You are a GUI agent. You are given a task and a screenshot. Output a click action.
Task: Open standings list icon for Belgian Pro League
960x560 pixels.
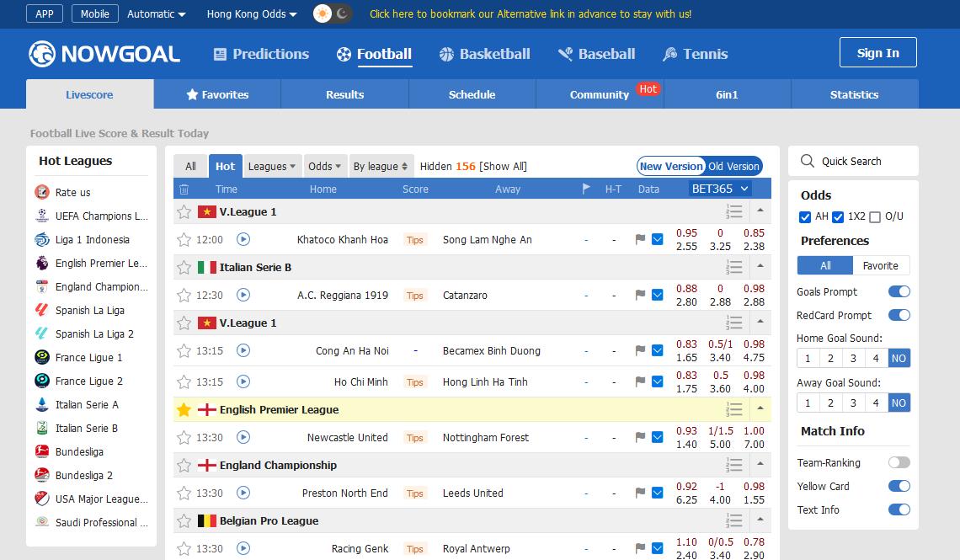(734, 521)
